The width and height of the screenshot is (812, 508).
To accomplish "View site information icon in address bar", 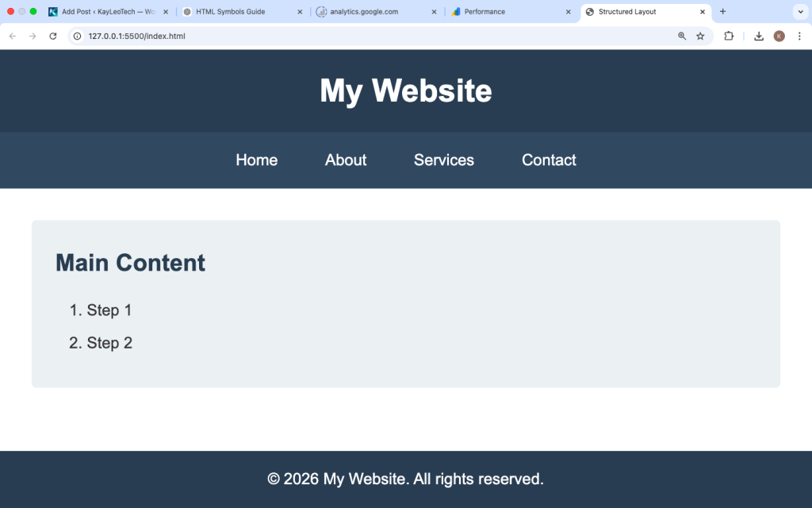I will point(77,37).
